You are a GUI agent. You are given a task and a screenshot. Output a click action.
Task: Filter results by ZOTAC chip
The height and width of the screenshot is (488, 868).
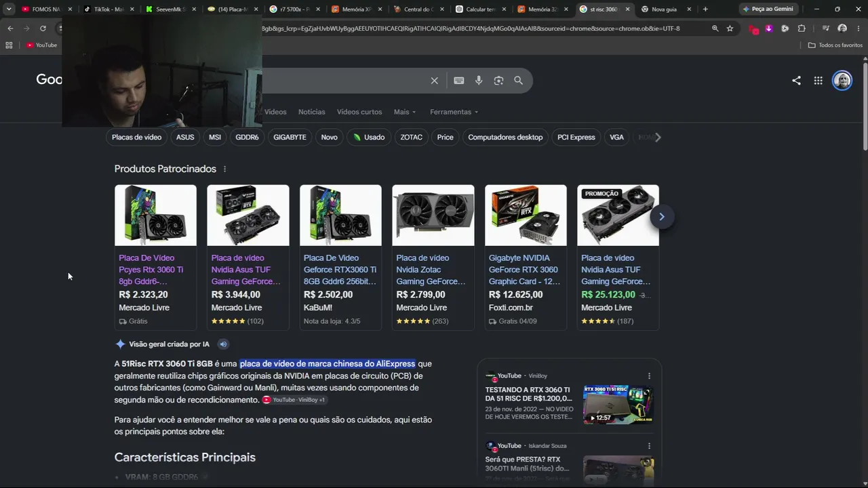(x=411, y=138)
